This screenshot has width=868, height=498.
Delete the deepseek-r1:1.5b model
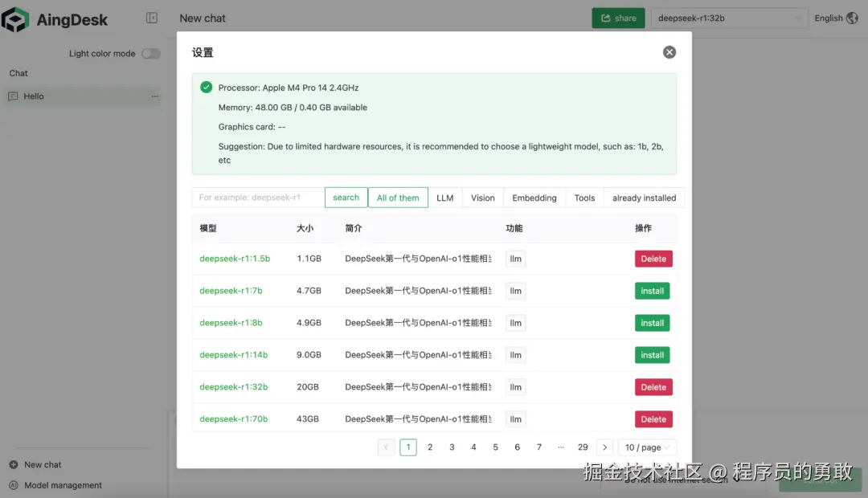653,259
